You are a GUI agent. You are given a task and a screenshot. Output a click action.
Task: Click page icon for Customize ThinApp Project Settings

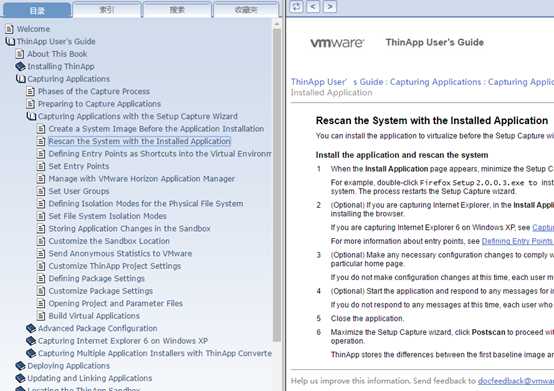(41, 266)
